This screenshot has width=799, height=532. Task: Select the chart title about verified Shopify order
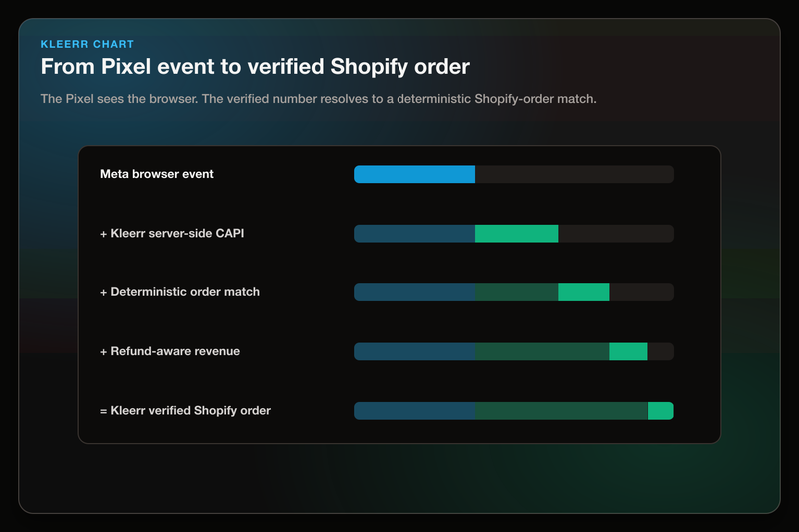coord(256,67)
